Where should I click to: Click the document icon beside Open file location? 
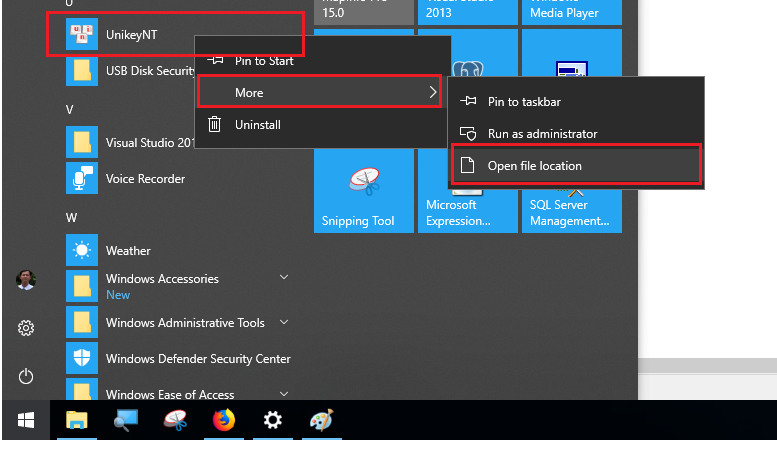click(x=467, y=165)
